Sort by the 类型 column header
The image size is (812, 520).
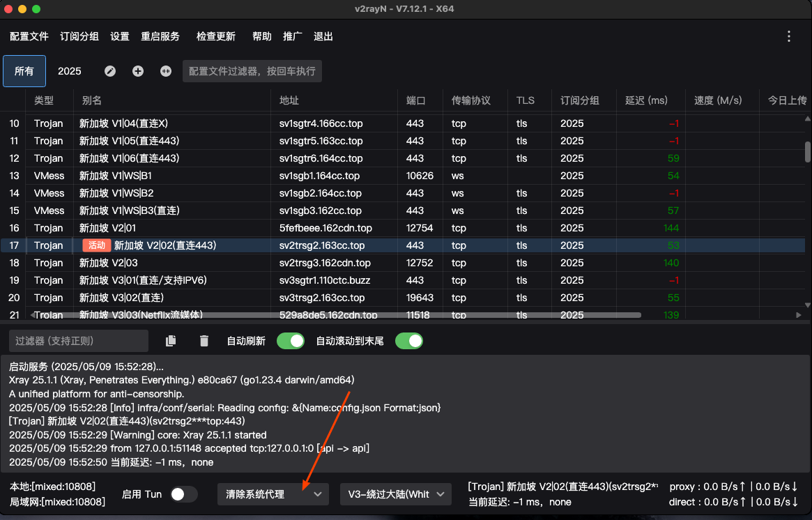pos(49,100)
